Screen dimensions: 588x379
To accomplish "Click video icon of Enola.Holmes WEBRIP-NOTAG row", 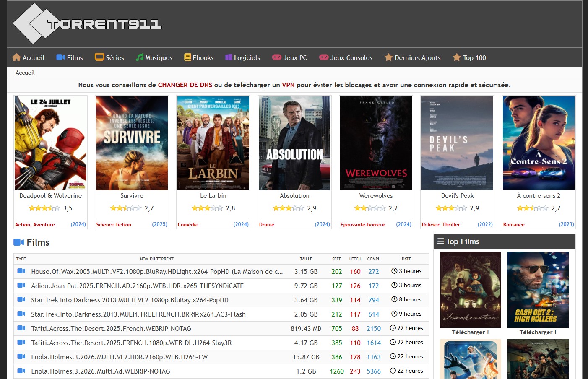I will 21,371.
